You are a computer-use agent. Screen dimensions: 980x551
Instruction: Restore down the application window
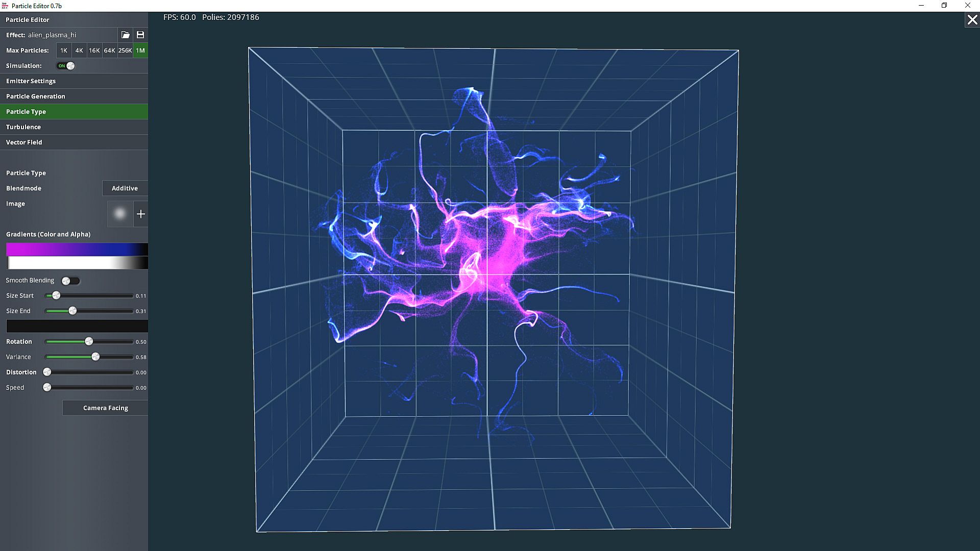[944, 6]
